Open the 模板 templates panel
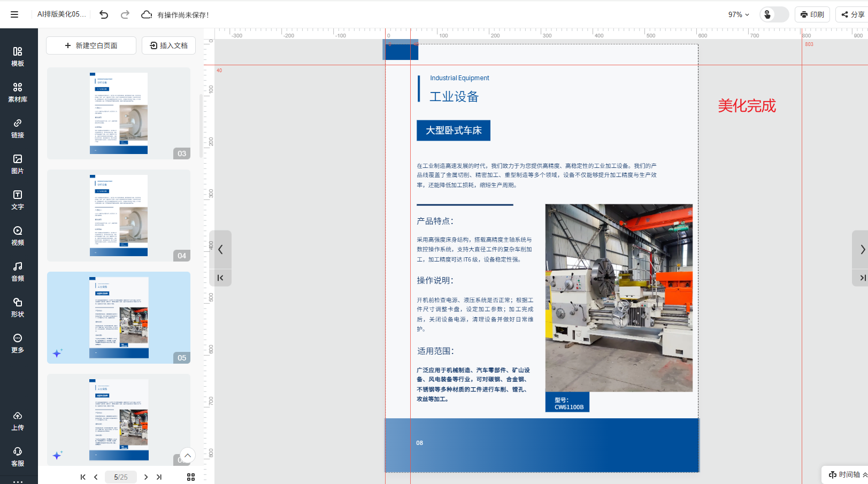868x484 pixels. [x=18, y=57]
